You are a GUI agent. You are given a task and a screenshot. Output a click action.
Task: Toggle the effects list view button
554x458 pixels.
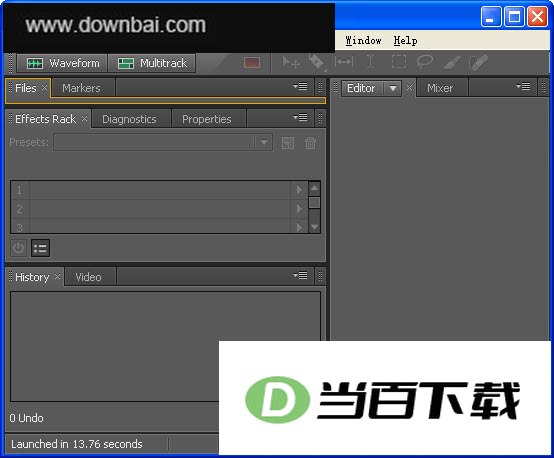click(x=40, y=248)
